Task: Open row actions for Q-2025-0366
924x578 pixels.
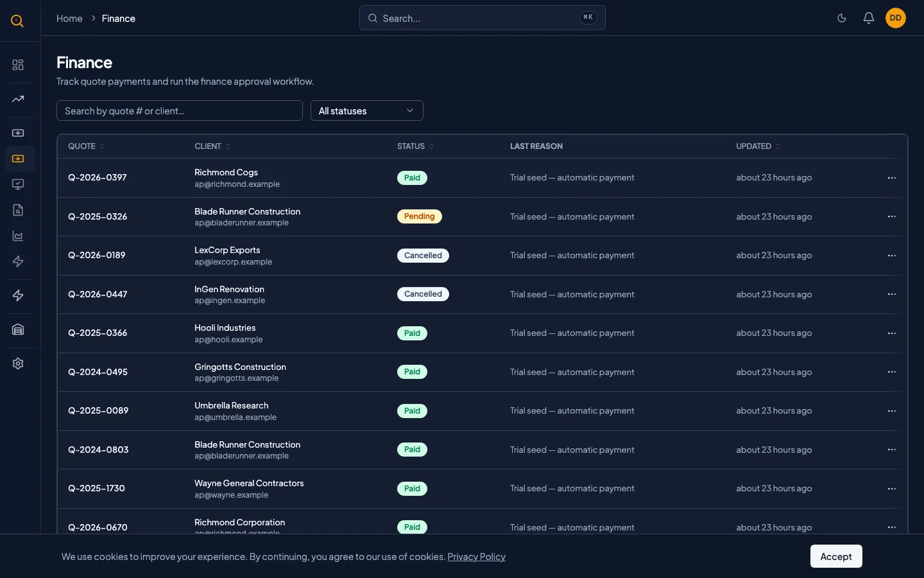Action: tap(891, 333)
